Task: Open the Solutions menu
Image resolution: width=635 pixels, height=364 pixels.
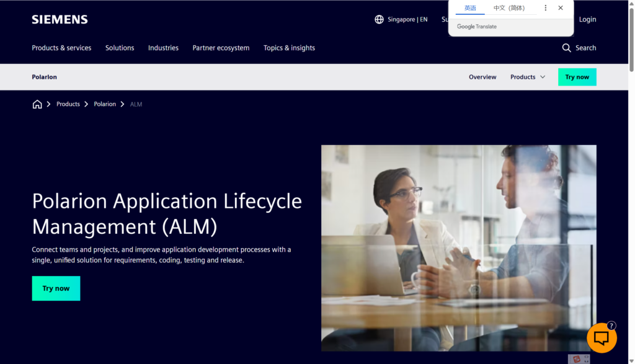Action: 120,48
